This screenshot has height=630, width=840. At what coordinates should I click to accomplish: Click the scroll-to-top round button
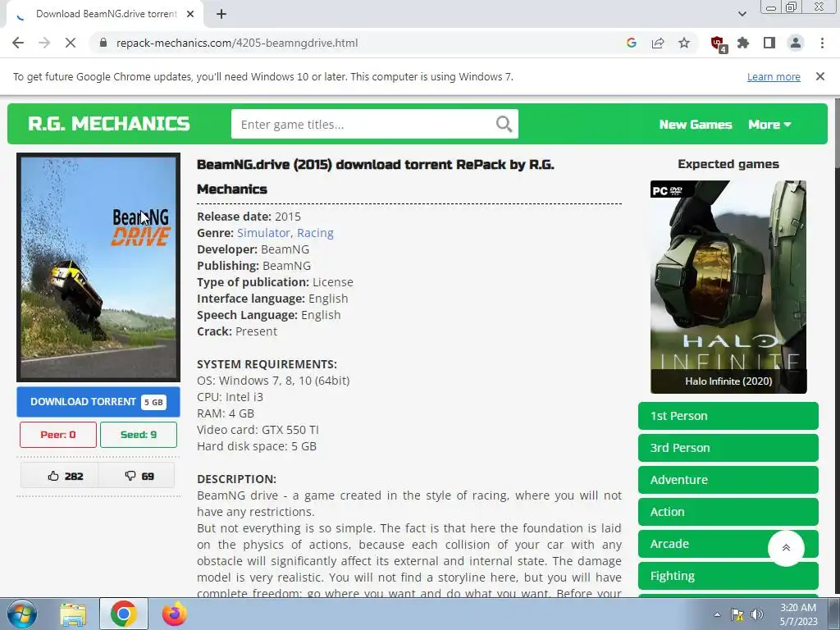tap(786, 547)
